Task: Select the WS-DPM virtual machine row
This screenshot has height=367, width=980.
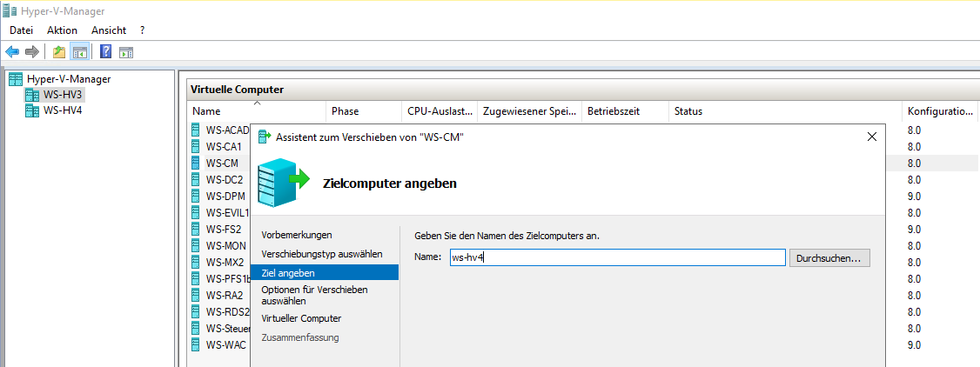Action: point(225,196)
